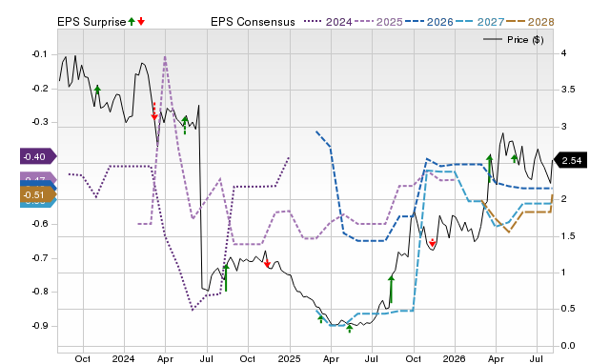The width and height of the screenshot is (610, 364).
Task: Click the 2024 x-axis label
Action: click(123, 358)
